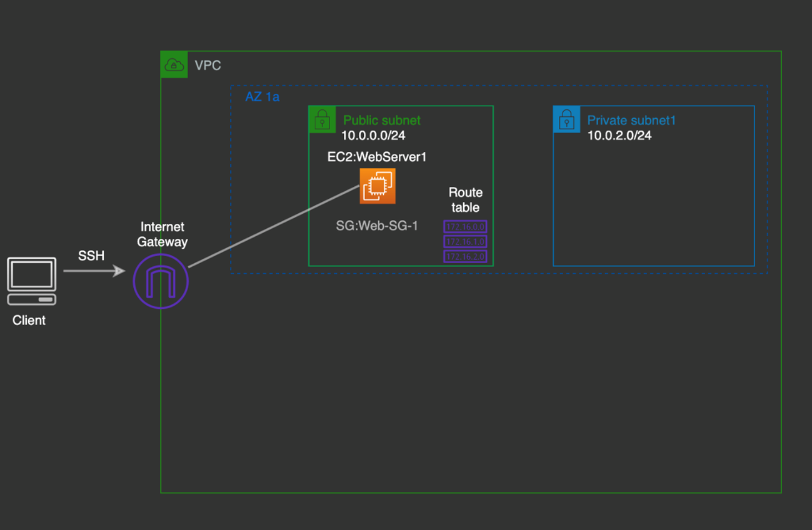The width and height of the screenshot is (812, 530).
Task: Click the SSH arrow pointing to gateway
Action: (x=94, y=271)
